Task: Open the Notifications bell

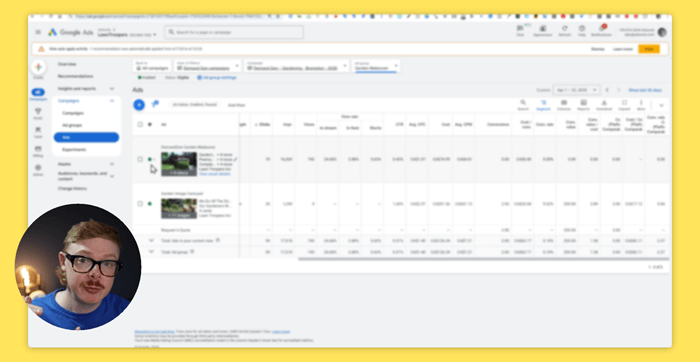Action: (601, 28)
